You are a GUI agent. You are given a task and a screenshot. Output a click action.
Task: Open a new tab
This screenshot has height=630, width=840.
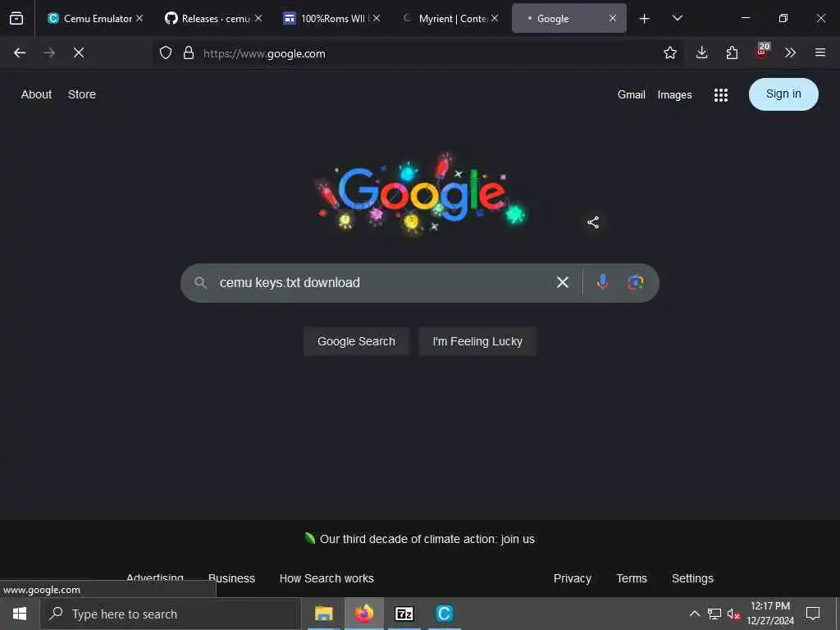(644, 19)
